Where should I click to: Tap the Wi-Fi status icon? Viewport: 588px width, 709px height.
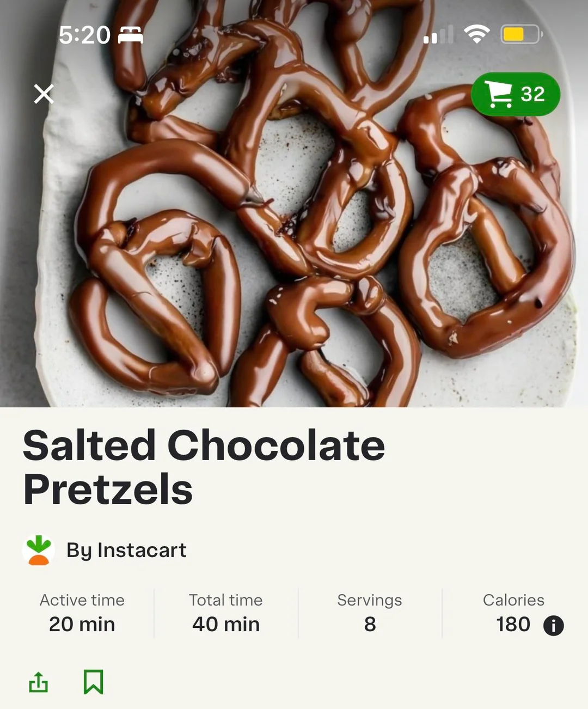coord(476,35)
